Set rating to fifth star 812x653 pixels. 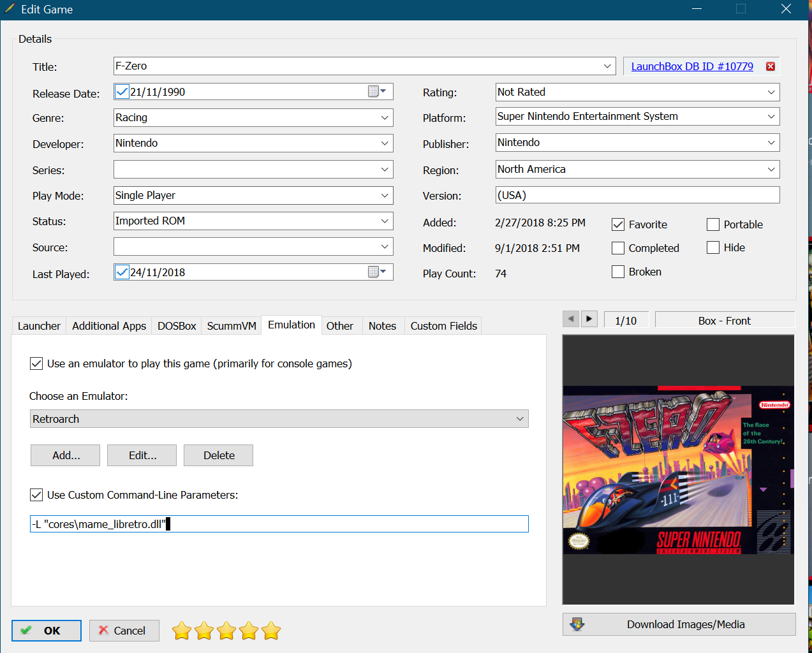271,631
